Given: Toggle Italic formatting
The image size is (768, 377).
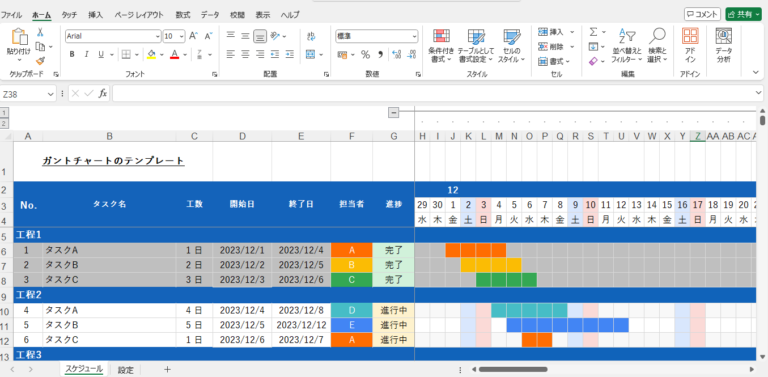Looking at the screenshot, I should pyautogui.click(x=86, y=54).
